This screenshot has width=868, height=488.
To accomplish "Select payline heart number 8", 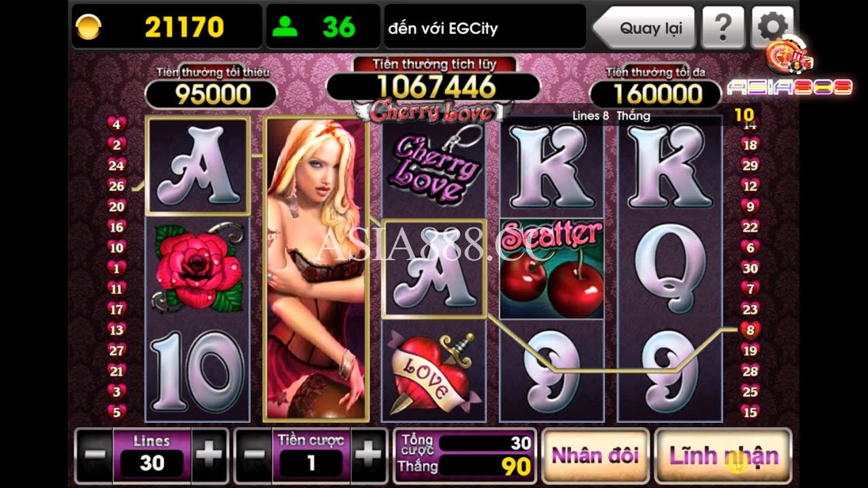I will click(x=750, y=330).
